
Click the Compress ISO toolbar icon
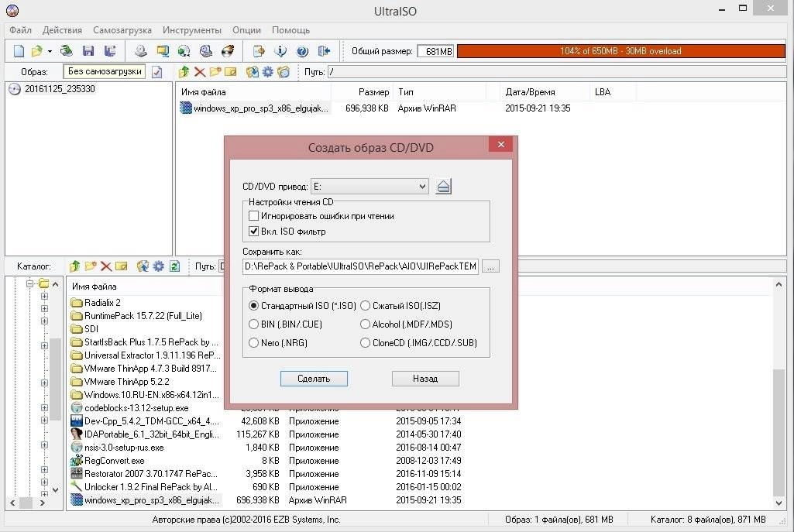[x=184, y=51]
